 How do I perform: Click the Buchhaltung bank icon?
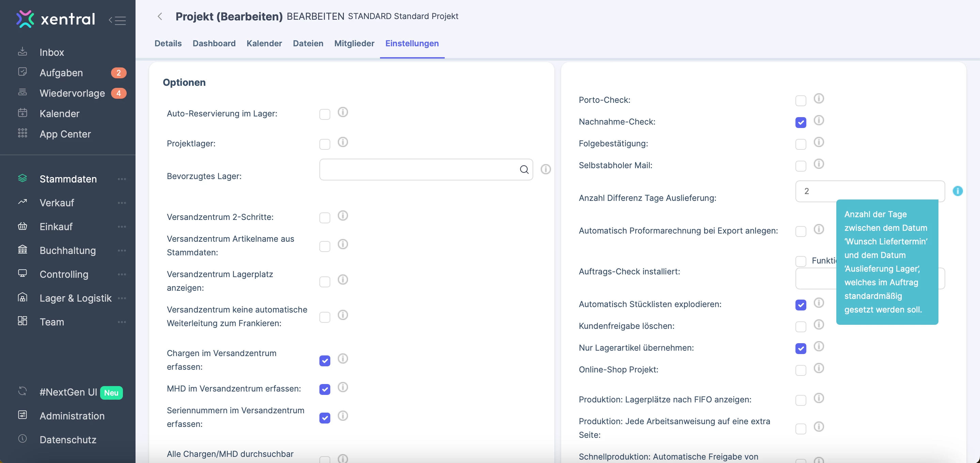[22, 250]
